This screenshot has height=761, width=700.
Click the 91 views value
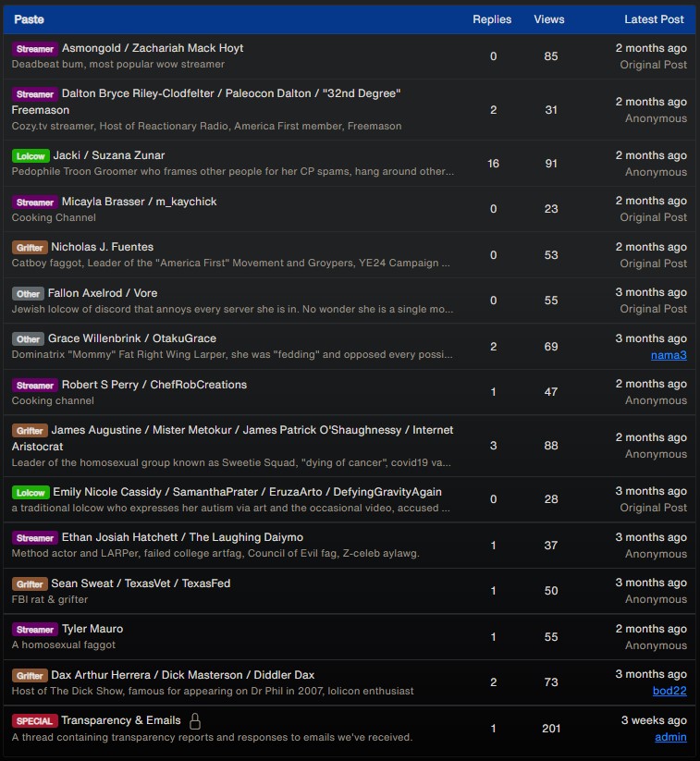(551, 164)
